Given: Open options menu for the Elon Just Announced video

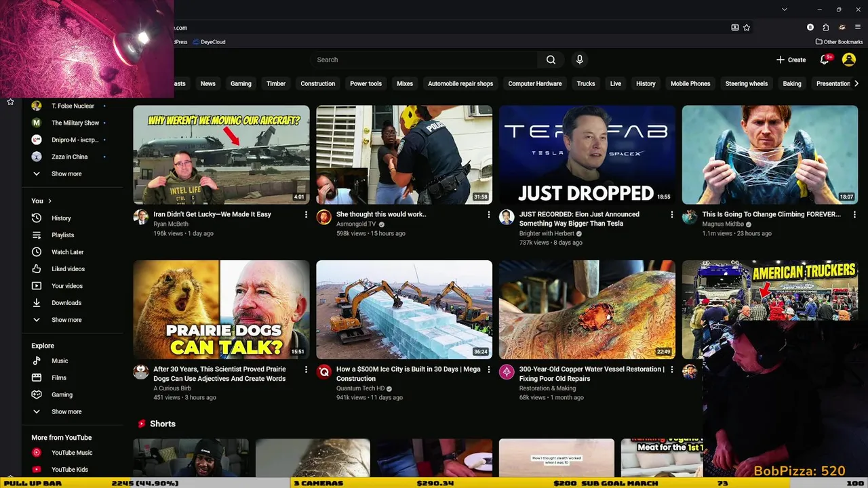Looking at the screenshot, I should pyautogui.click(x=672, y=215).
